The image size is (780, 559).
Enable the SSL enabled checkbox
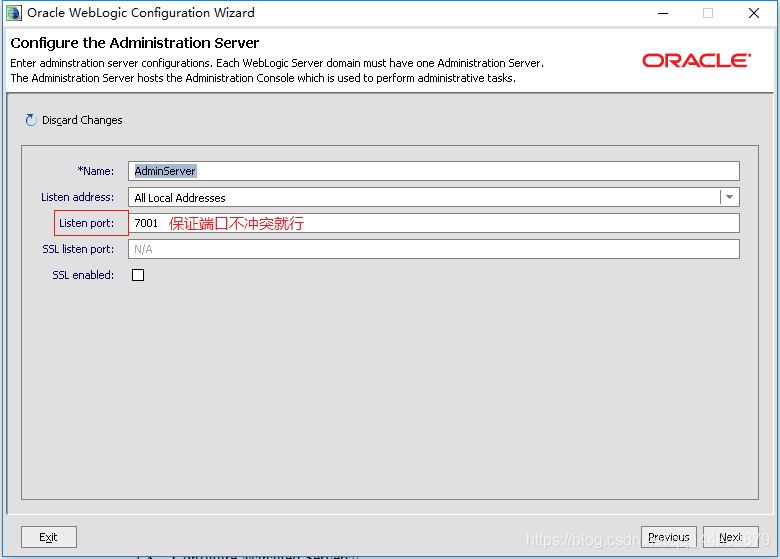click(x=138, y=275)
